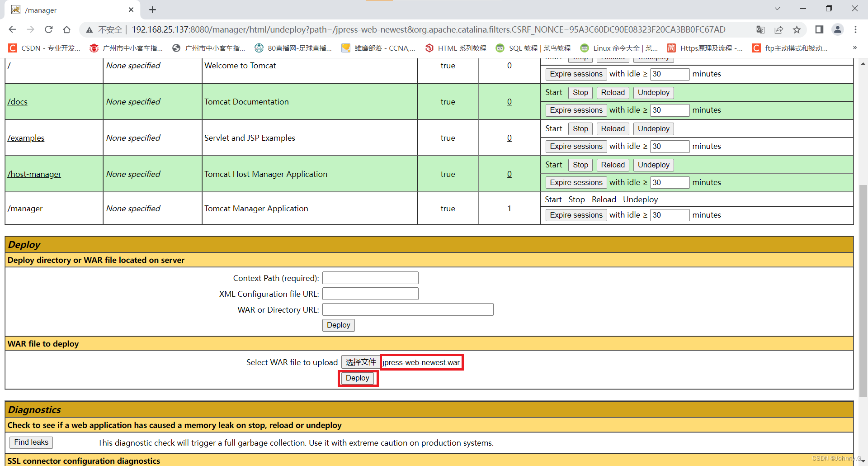
Task: Toggle the browser side panel
Action: pos(819,29)
